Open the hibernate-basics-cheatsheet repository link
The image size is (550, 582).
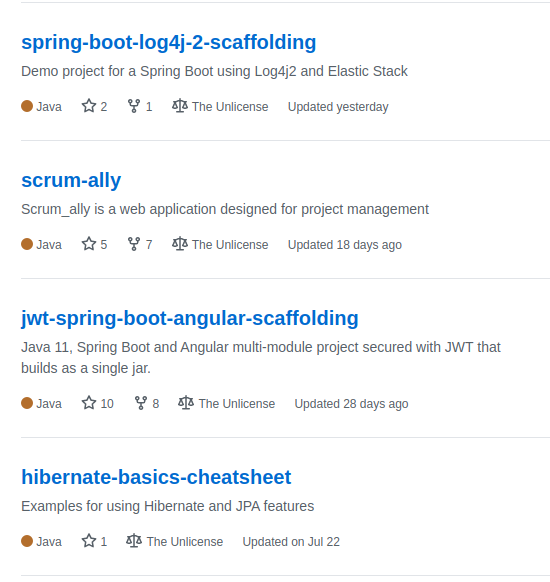pyautogui.click(x=156, y=477)
